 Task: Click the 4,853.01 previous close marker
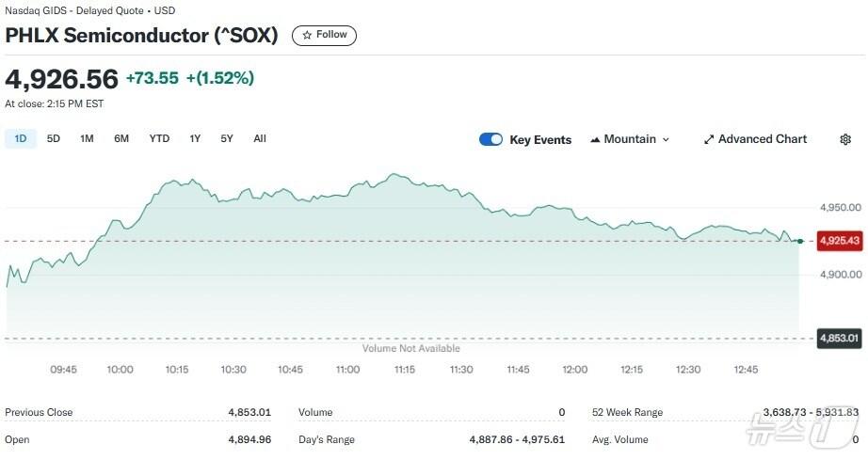840,339
